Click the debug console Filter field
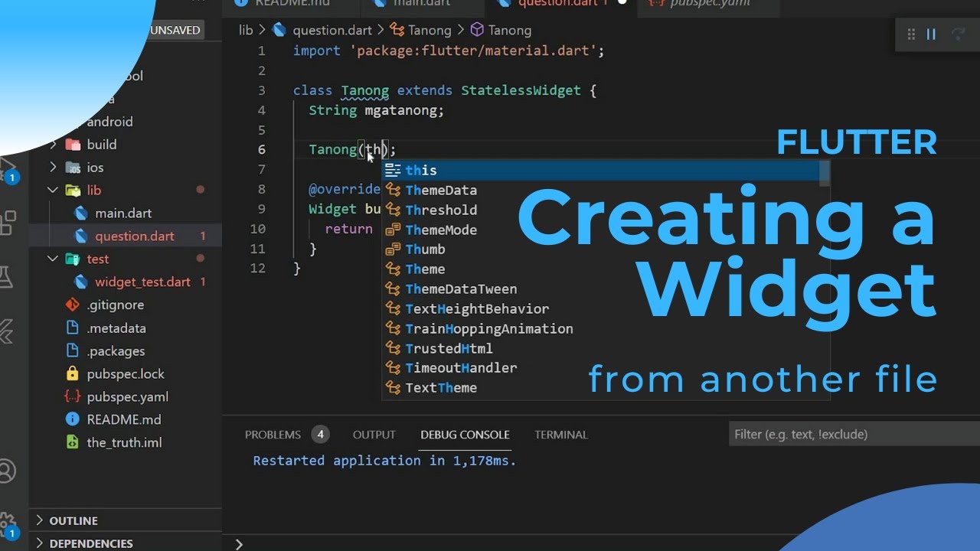Image resolution: width=980 pixels, height=551 pixels. click(x=854, y=434)
